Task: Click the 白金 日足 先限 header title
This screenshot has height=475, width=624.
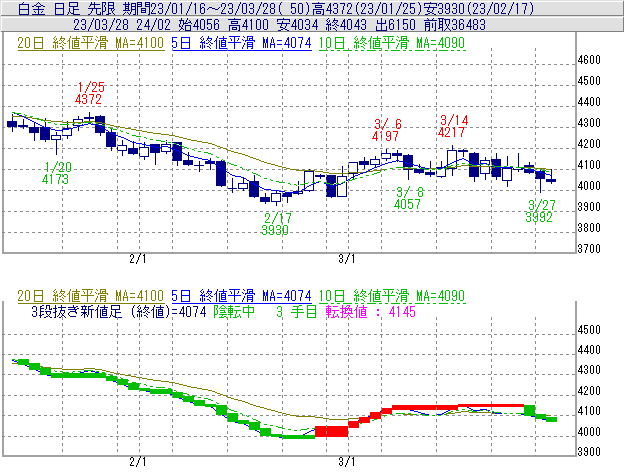Action: coord(66,8)
